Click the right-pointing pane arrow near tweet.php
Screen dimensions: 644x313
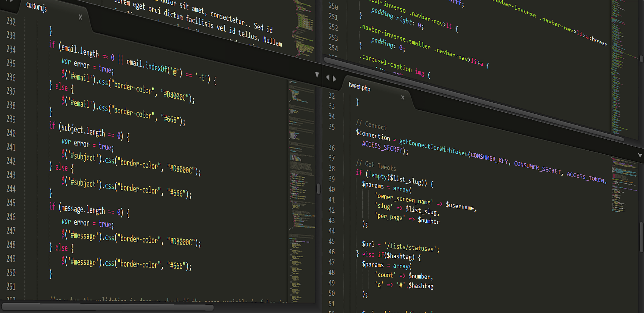pos(335,78)
